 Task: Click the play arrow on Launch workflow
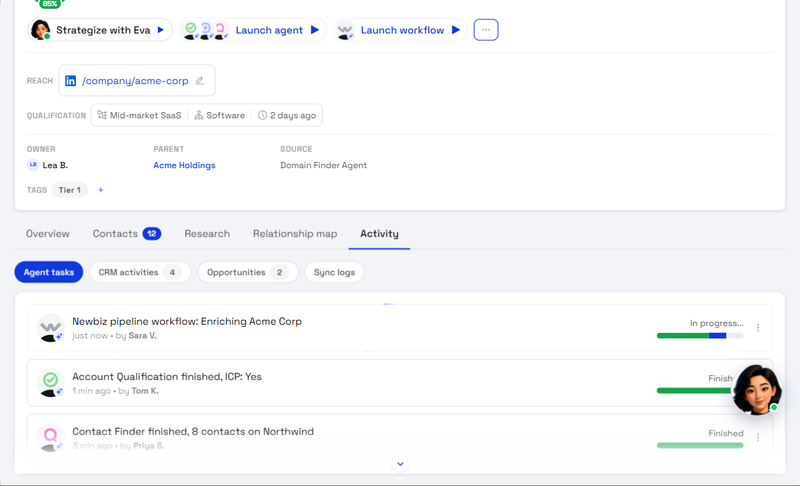(x=456, y=30)
